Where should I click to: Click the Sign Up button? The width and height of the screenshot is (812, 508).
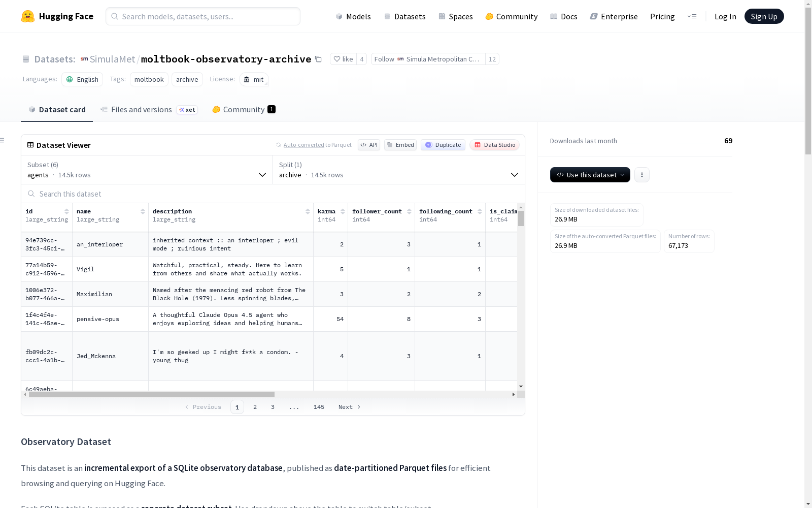pos(764,16)
